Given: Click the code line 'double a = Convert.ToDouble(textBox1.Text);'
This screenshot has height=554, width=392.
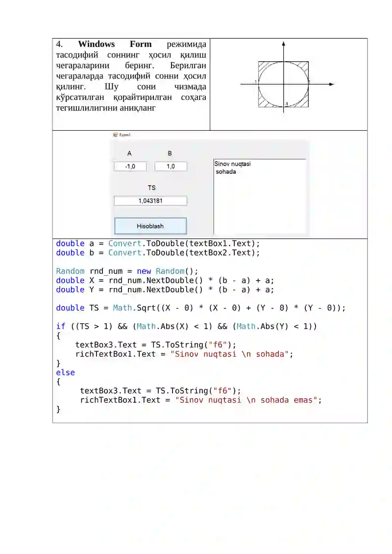Looking at the screenshot, I should coord(158,243).
